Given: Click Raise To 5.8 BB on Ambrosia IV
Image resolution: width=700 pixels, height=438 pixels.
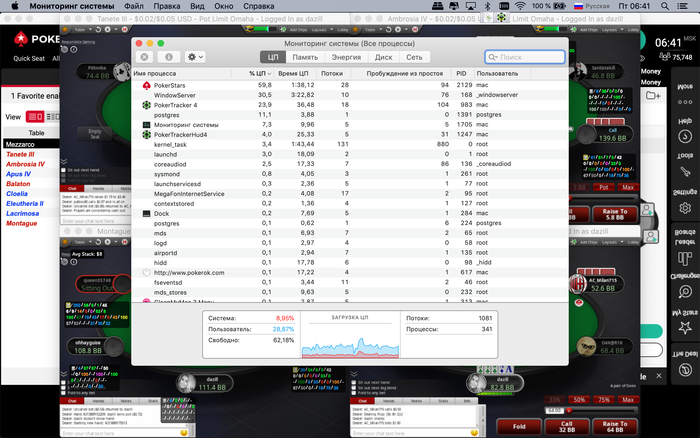Looking at the screenshot, I should pyautogui.click(x=615, y=214).
